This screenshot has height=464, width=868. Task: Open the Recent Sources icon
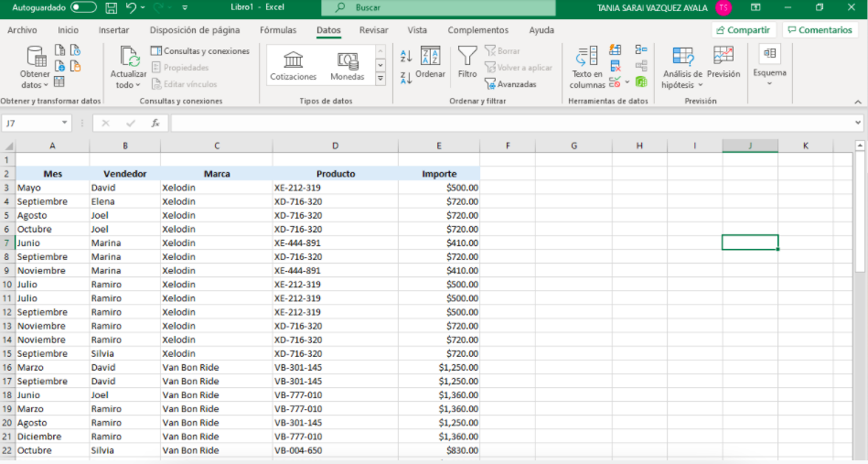tap(75, 51)
